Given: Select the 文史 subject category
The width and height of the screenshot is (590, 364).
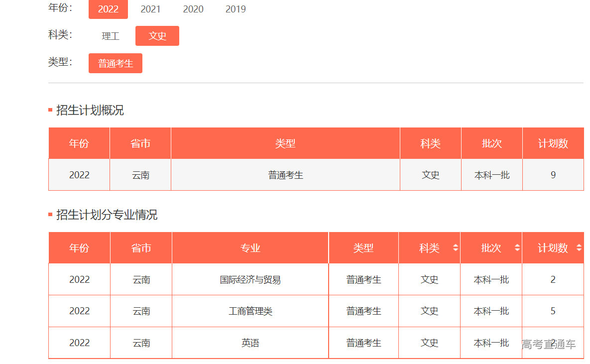Looking at the screenshot, I should [x=157, y=36].
